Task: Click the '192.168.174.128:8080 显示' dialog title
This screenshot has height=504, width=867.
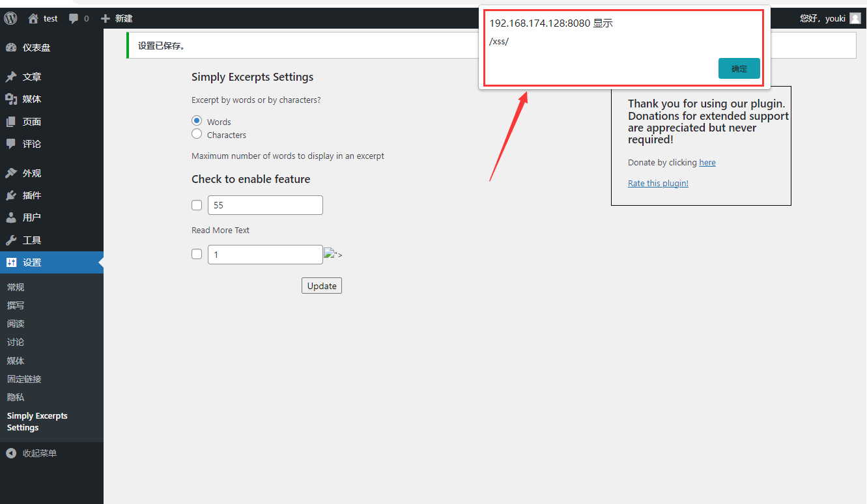Action: [x=551, y=23]
